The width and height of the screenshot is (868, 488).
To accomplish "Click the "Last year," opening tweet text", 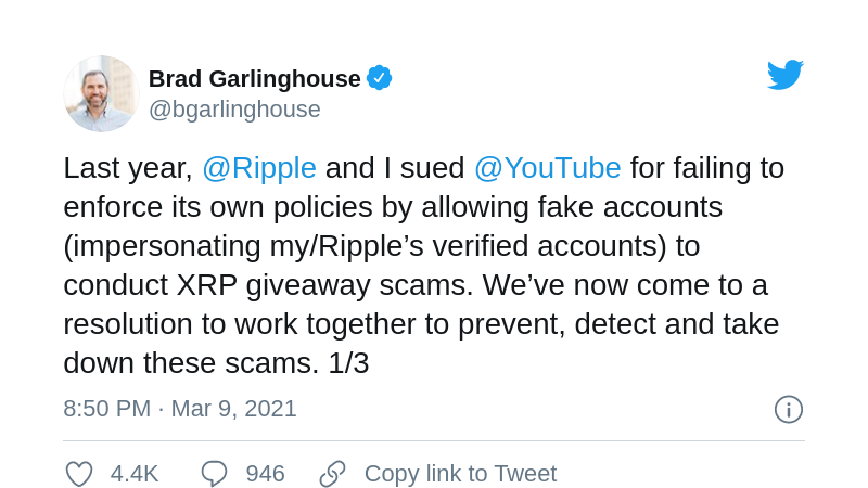I will pos(128,169).
